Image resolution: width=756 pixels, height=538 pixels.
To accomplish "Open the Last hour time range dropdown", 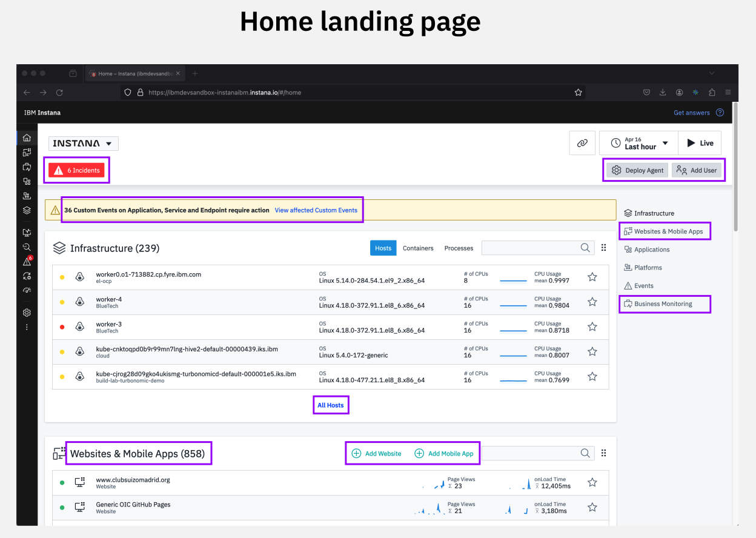I will pyautogui.click(x=638, y=143).
